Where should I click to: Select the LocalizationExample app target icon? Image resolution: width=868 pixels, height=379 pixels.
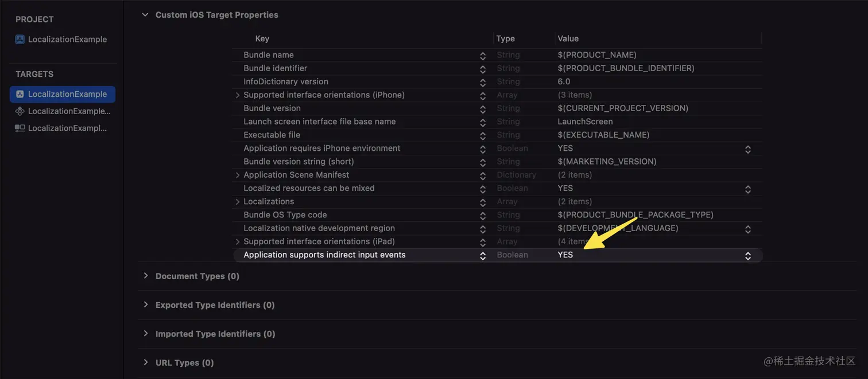click(x=20, y=94)
